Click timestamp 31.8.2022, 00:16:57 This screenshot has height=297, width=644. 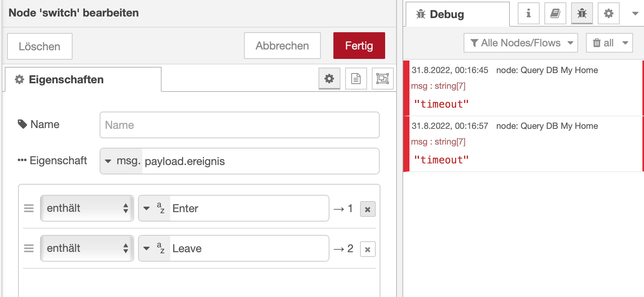tap(450, 126)
